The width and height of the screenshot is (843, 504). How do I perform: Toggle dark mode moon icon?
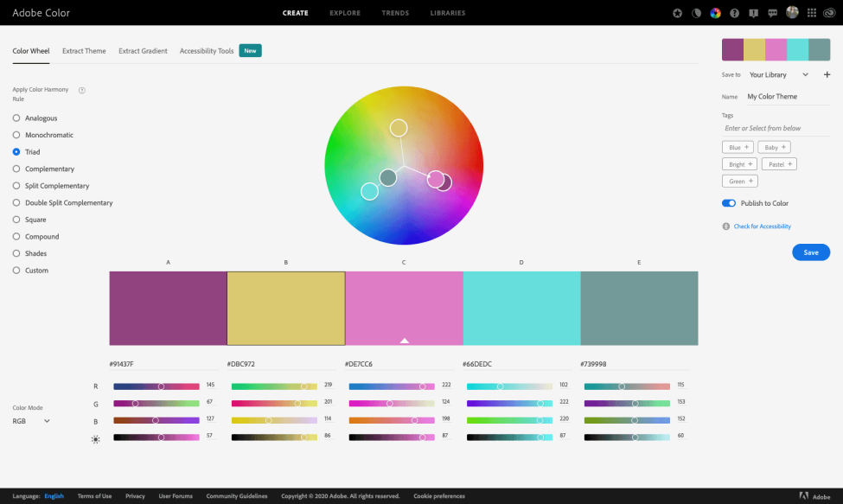pyautogui.click(x=696, y=13)
